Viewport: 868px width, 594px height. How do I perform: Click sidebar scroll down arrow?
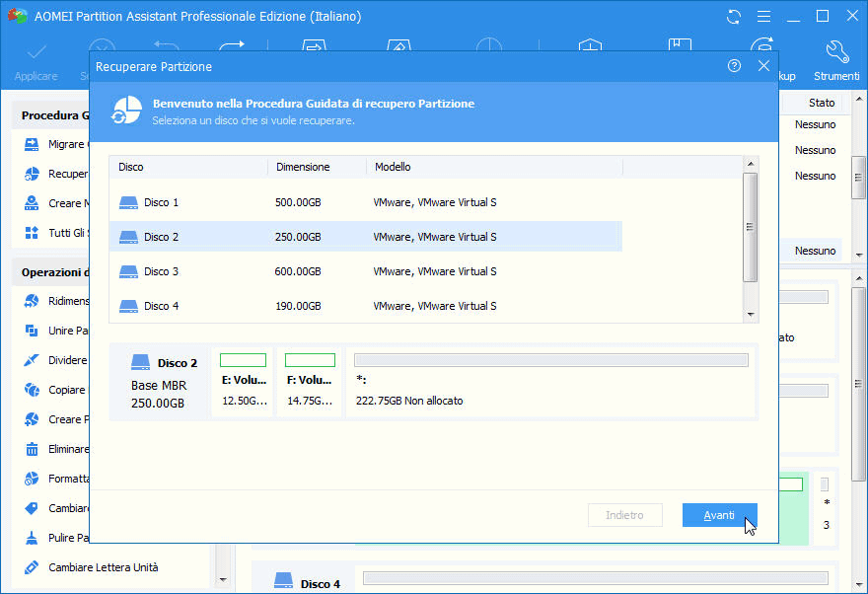coord(223,579)
